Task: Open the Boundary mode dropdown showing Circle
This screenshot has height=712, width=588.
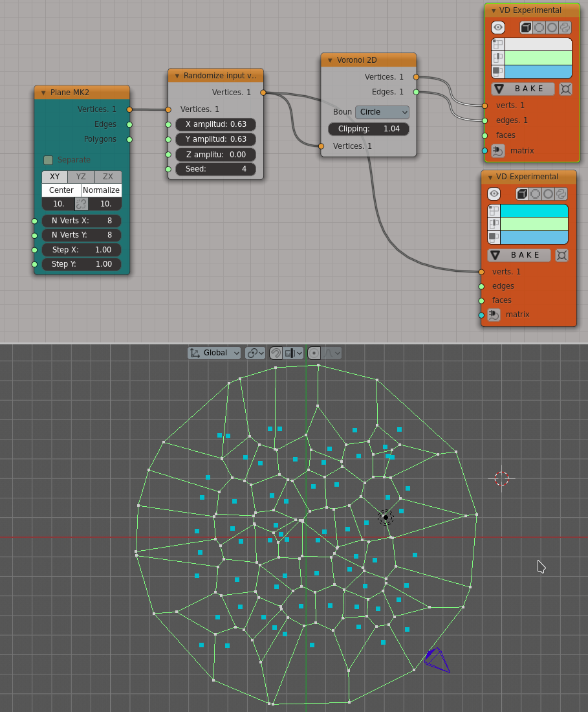Action: point(382,111)
